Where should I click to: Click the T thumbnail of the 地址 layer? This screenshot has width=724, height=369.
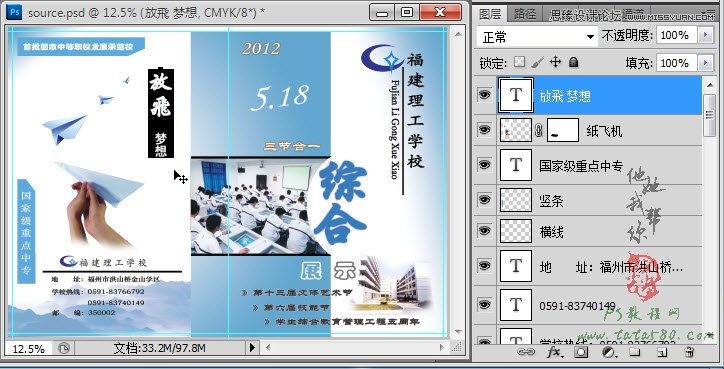click(x=516, y=266)
